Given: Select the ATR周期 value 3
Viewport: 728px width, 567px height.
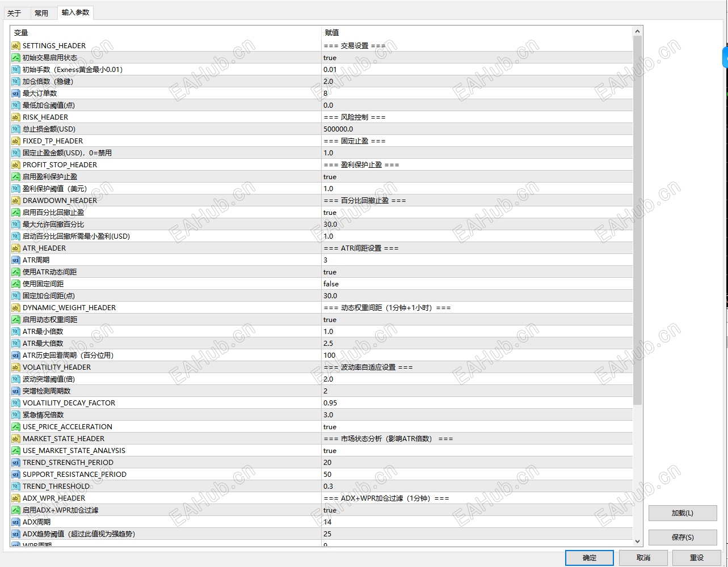Looking at the screenshot, I should click(325, 260).
